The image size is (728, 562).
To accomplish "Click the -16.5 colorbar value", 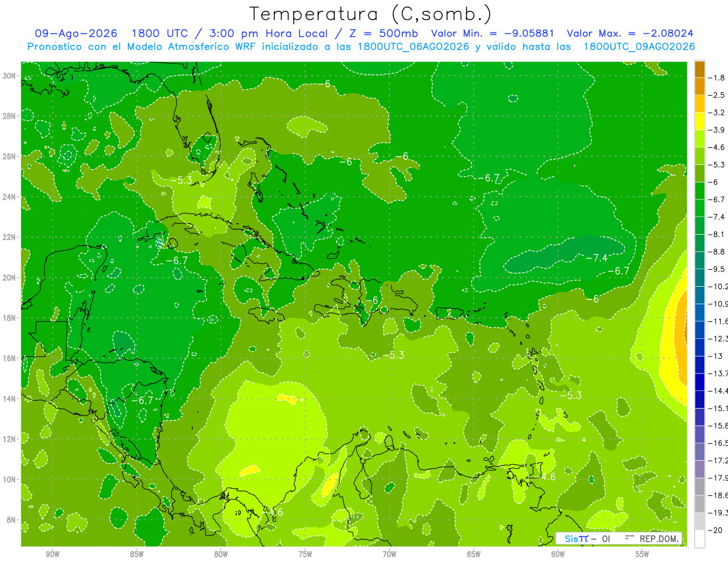I will pyautogui.click(x=718, y=443).
